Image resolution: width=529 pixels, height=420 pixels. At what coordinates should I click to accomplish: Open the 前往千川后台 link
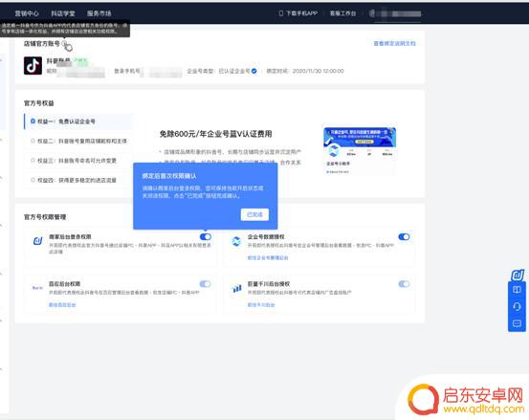[261, 305]
